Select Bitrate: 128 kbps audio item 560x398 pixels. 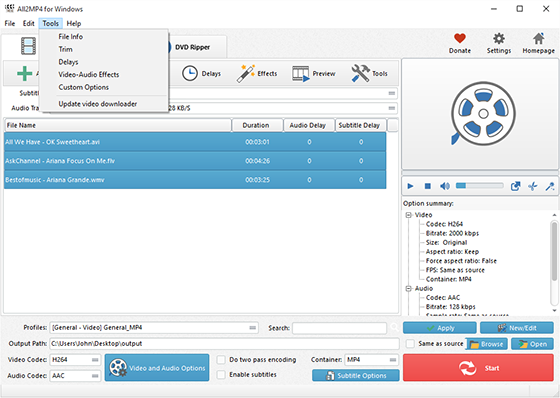pos(450,307)
